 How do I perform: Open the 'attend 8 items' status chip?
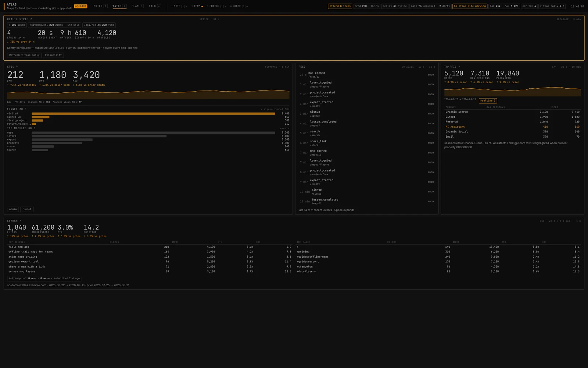pyautogui.click(x=340, y=6)
